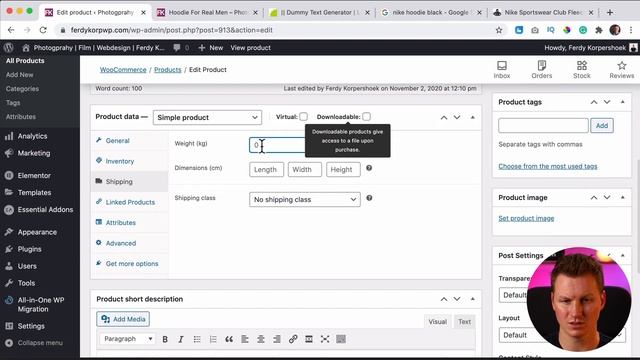Open the Linked Products tab

coord(129,202)
